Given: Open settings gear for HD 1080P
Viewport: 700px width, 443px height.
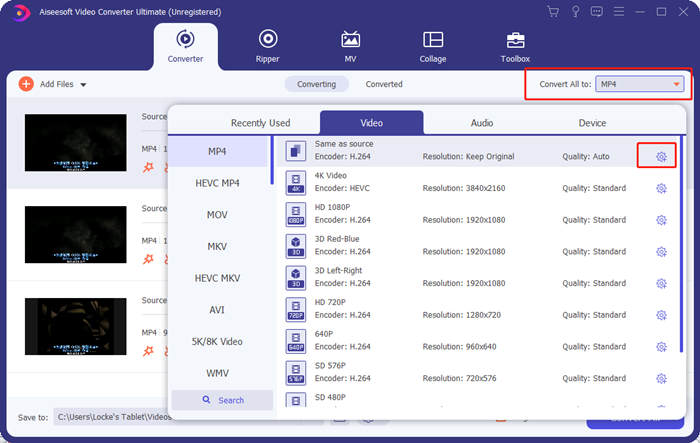Looking at the screenshot, I should point(661,220).
